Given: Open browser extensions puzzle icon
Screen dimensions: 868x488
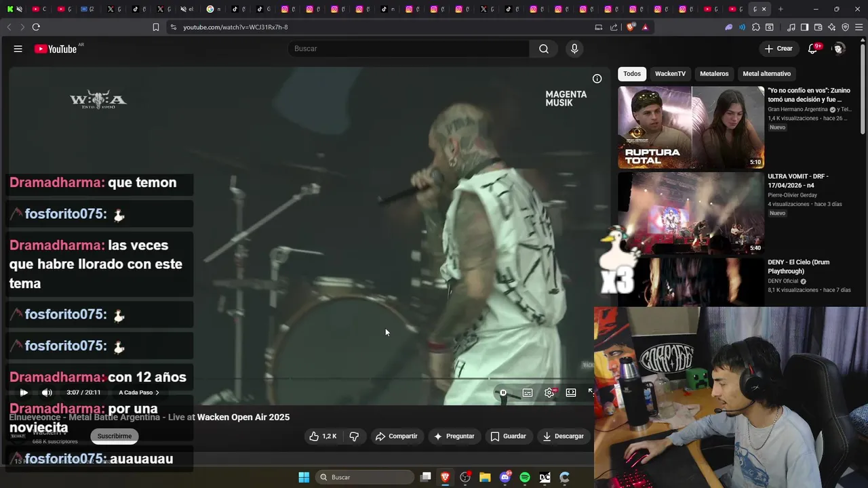Looking at the screenshot, I should pos(756,27).
